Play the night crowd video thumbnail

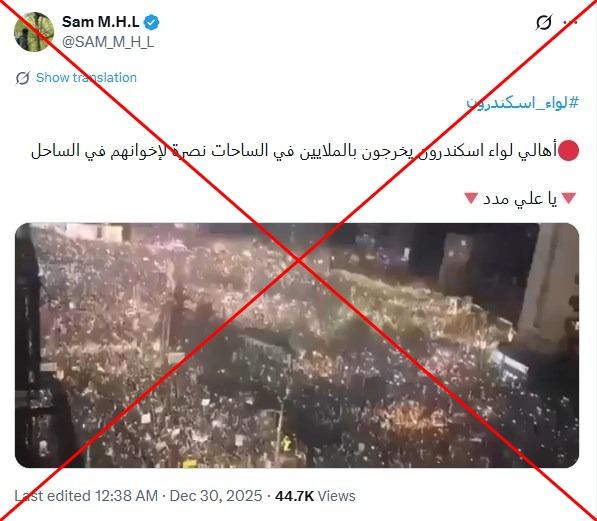[297, 345]
